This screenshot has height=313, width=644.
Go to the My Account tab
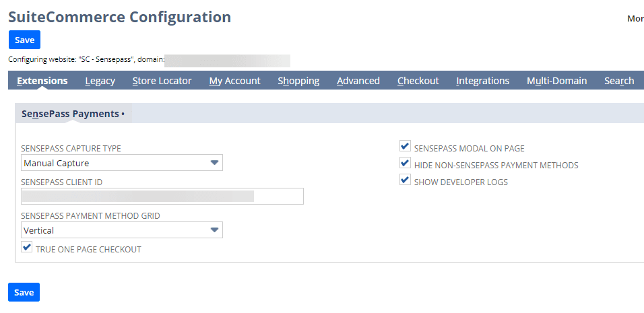(234, 81)
